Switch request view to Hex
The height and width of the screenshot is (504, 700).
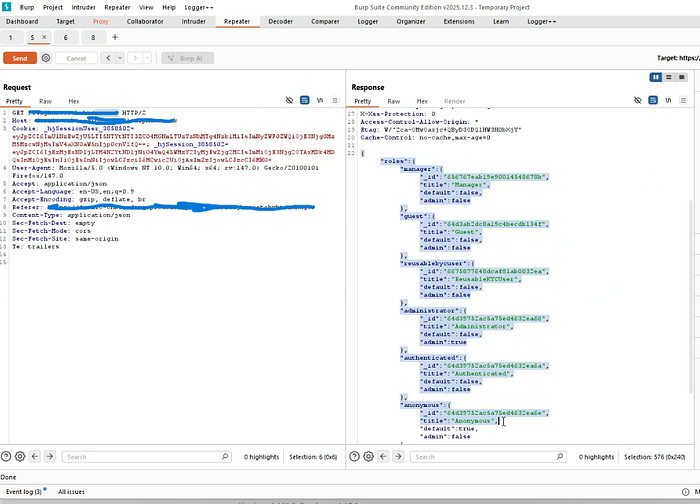[74, 101]
